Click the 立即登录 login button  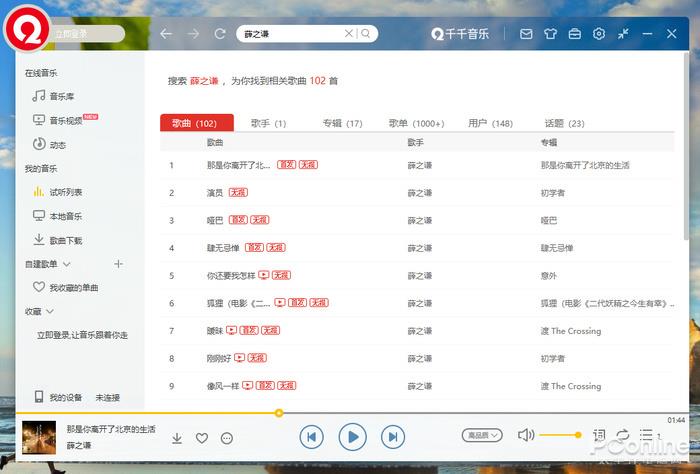tap(76, 34)
